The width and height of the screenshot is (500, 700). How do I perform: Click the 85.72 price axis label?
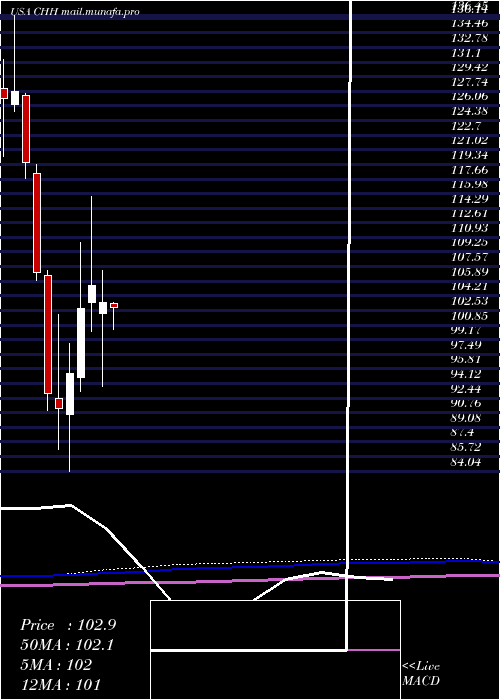point(466,447)
